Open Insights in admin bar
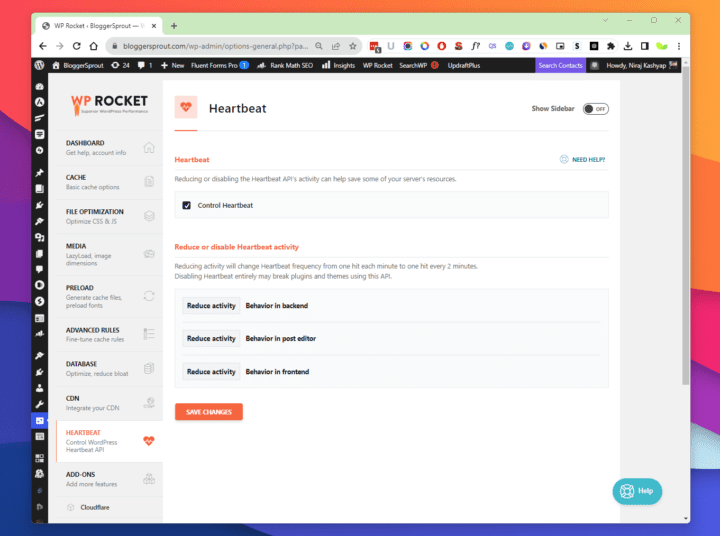 tap(338, 65)
